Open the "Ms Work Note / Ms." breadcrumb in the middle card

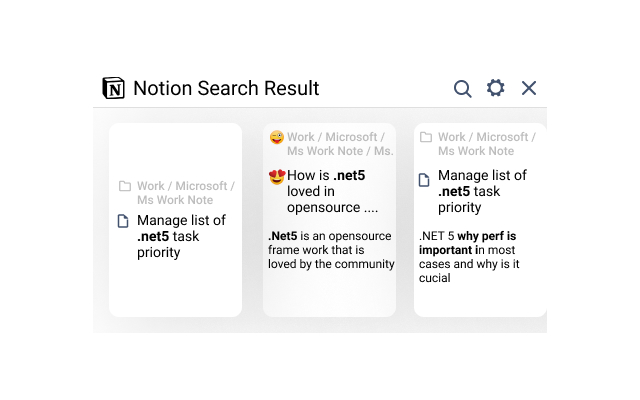click(340, 151)
